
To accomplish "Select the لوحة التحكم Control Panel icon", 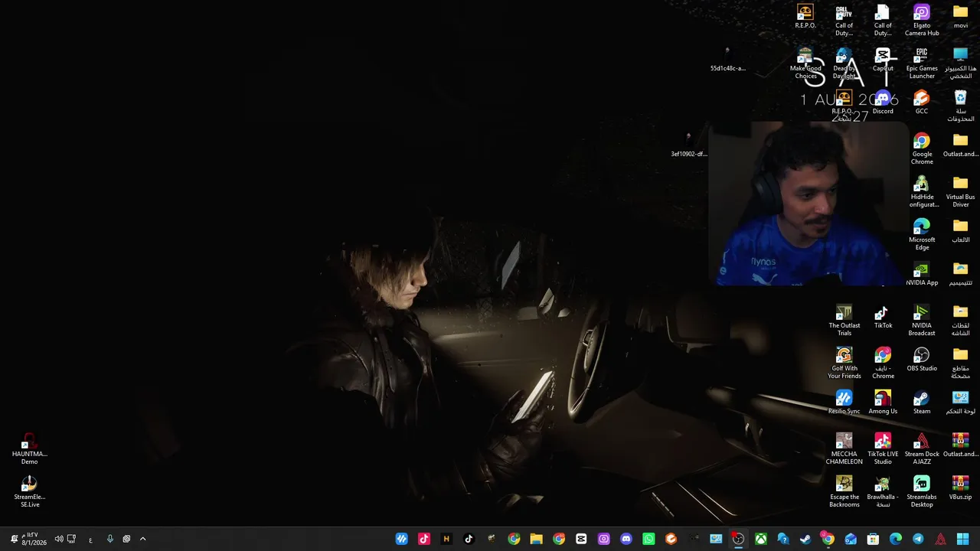I will 961,403.
